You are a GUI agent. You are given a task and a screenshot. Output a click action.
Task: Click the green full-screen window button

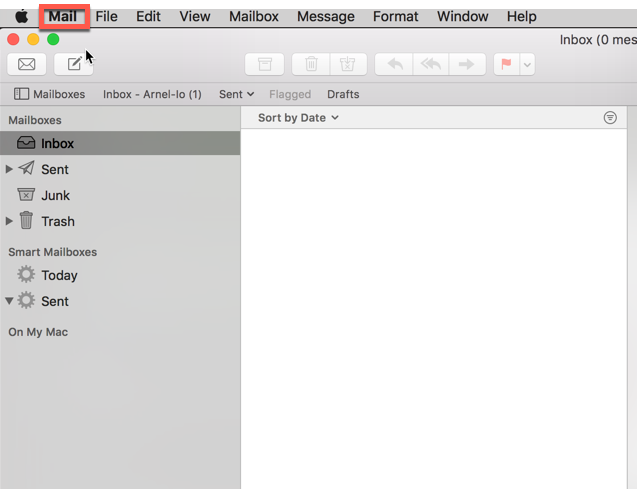(x=53, y=39)
